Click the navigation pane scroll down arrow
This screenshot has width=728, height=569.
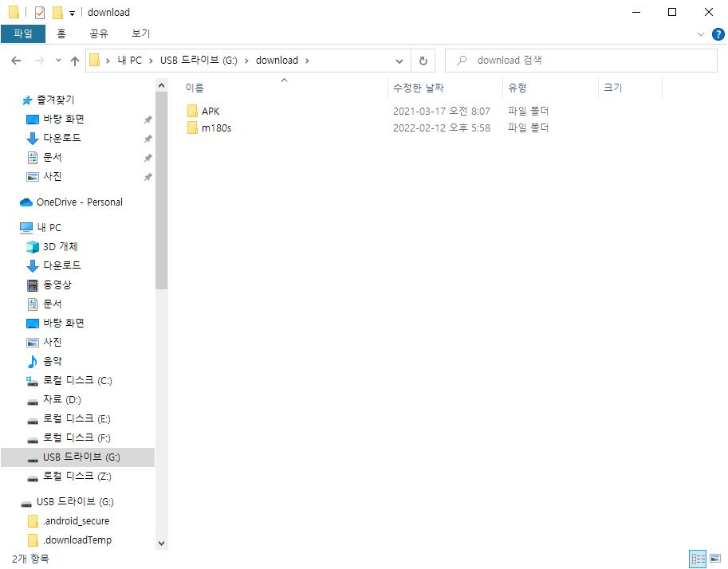coord(161,543)
